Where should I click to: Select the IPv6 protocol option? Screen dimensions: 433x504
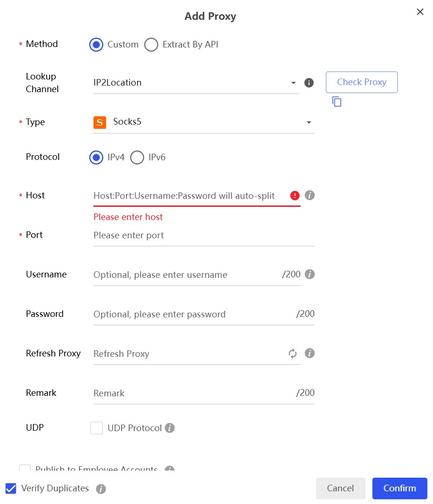pos(137,157)
